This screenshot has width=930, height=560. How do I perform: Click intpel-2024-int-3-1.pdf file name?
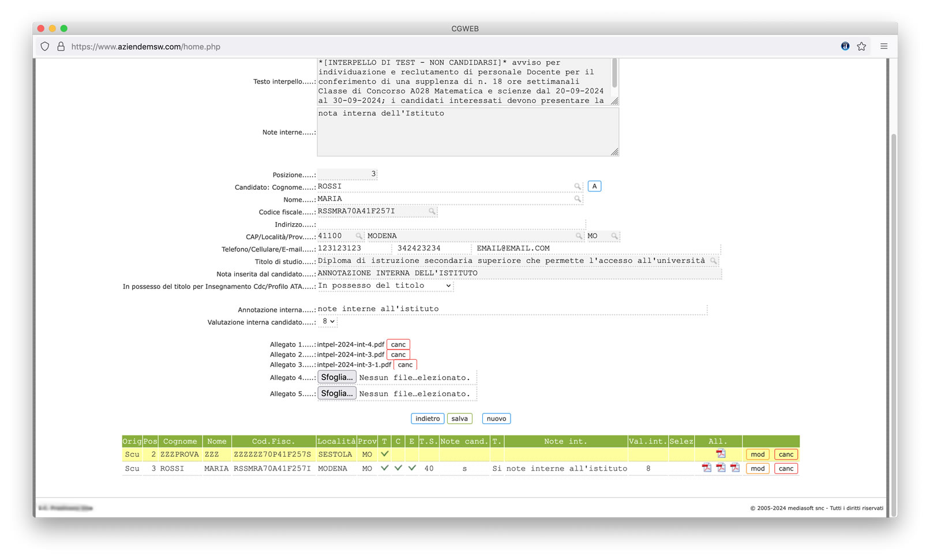354,364
